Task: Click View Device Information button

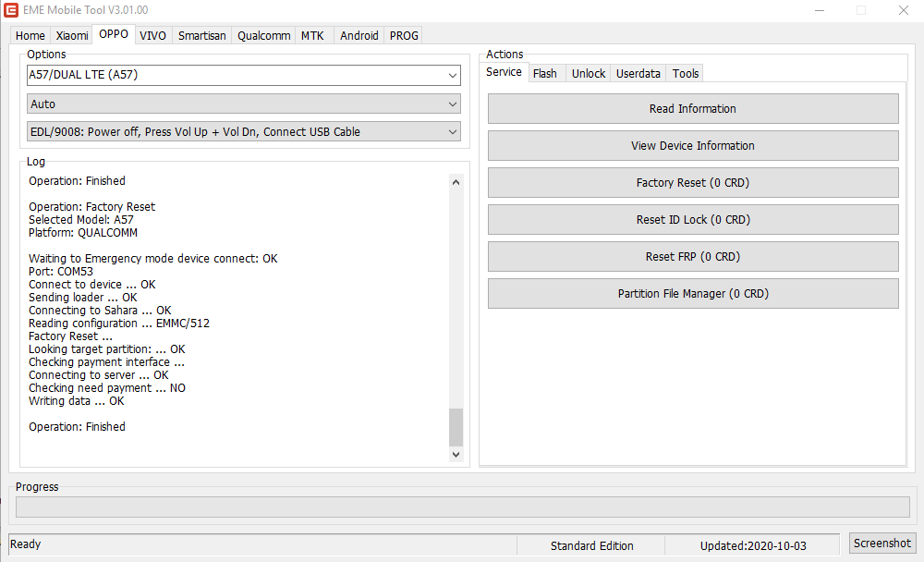Action: point(693,146)
